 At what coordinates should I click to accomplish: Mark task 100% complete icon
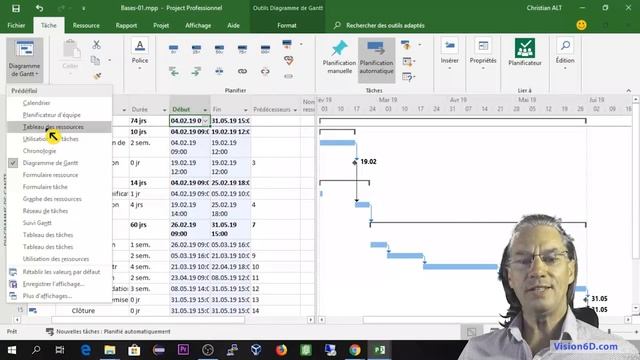[x=265, y=49]
